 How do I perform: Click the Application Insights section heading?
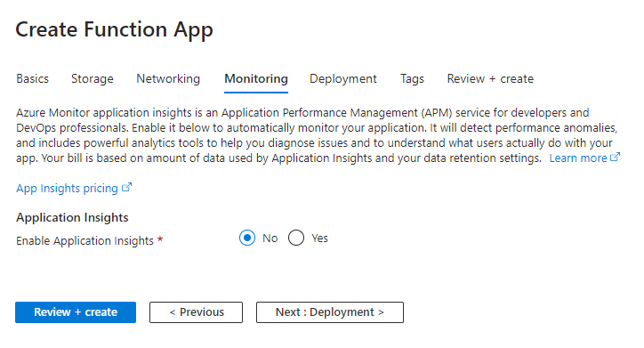click(x=72, y=217)
